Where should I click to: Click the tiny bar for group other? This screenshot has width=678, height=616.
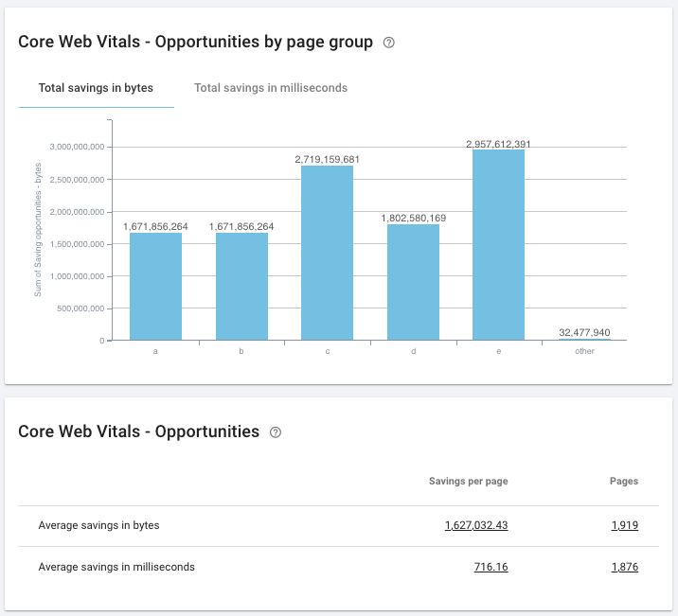584,339
